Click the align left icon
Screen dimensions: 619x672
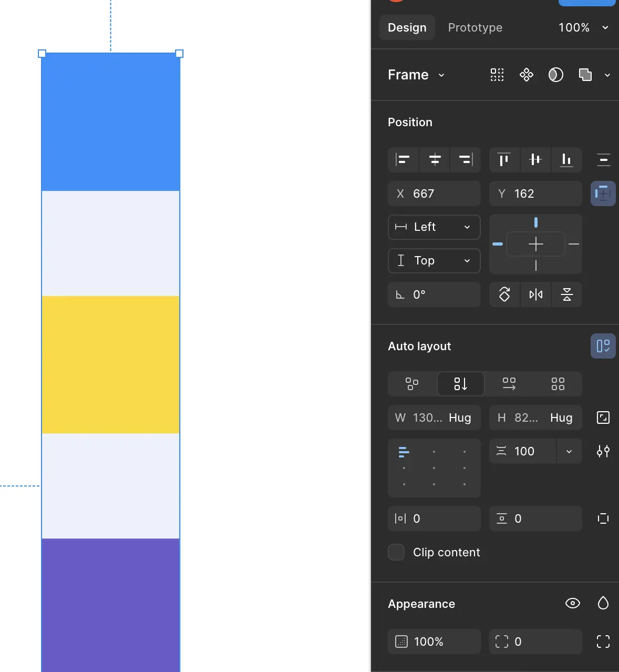pyautogui.click(x=403, y=160)
